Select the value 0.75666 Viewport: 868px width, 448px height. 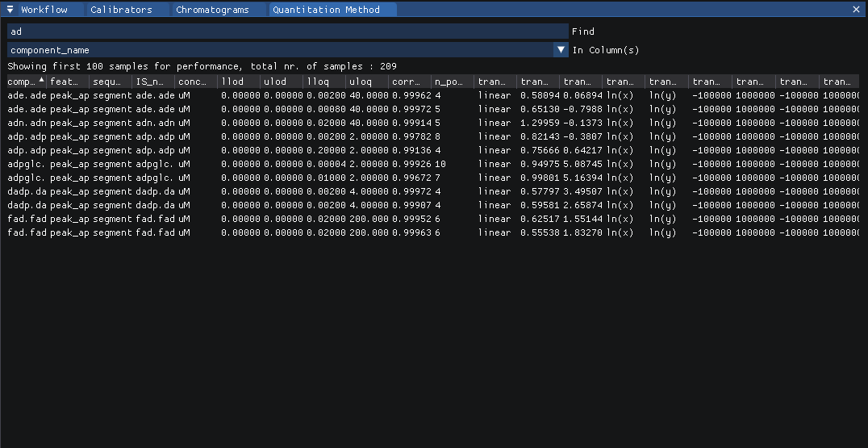540,150
